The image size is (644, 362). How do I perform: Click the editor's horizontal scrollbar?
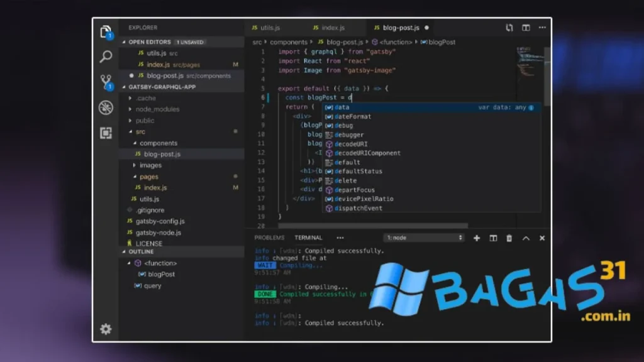pos(372,226)
